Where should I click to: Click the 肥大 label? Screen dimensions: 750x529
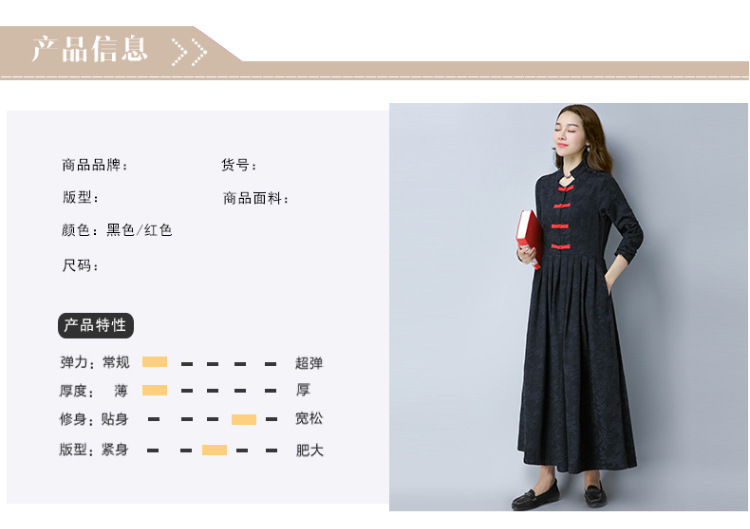point(309,450)
